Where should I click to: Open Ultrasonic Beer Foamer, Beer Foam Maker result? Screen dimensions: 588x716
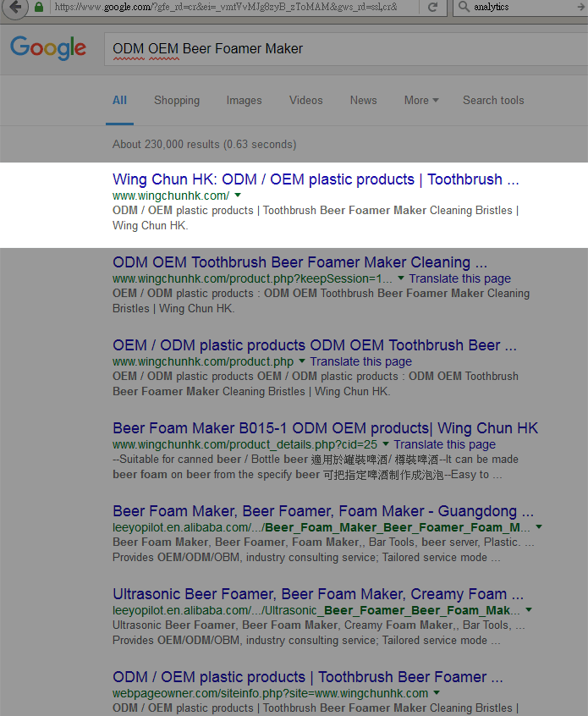click(x=318, y=594)
